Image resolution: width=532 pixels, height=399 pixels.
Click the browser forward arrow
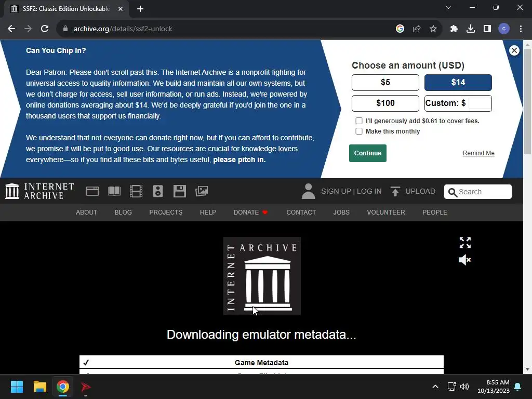28,29
